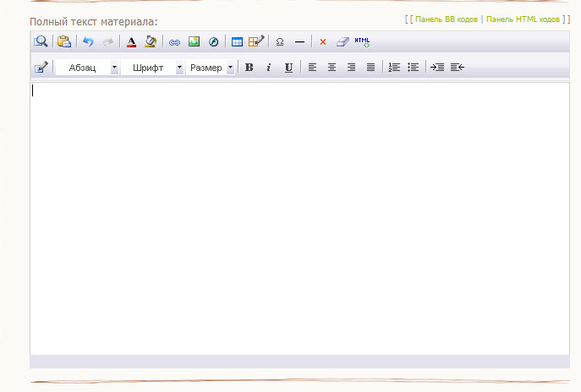The image size is (581, 392).
Task: Click the red X delete icon
Action: 323,42
